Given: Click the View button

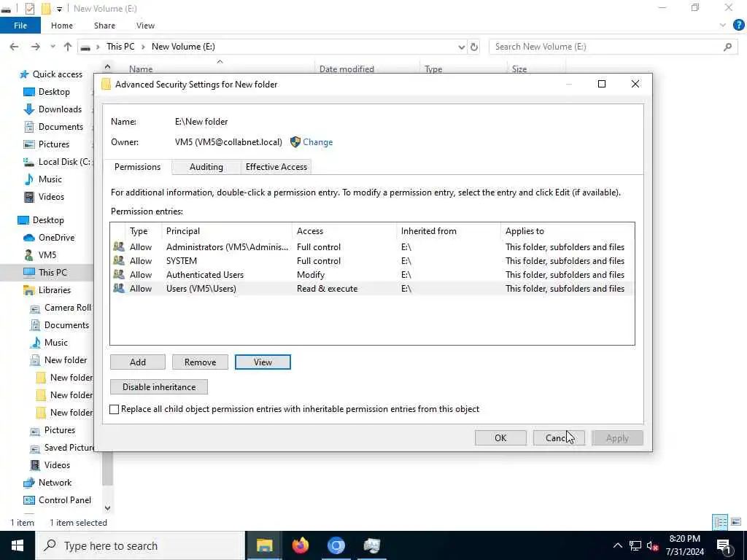Looking at the screenshot, I should (x=263, y=362).
